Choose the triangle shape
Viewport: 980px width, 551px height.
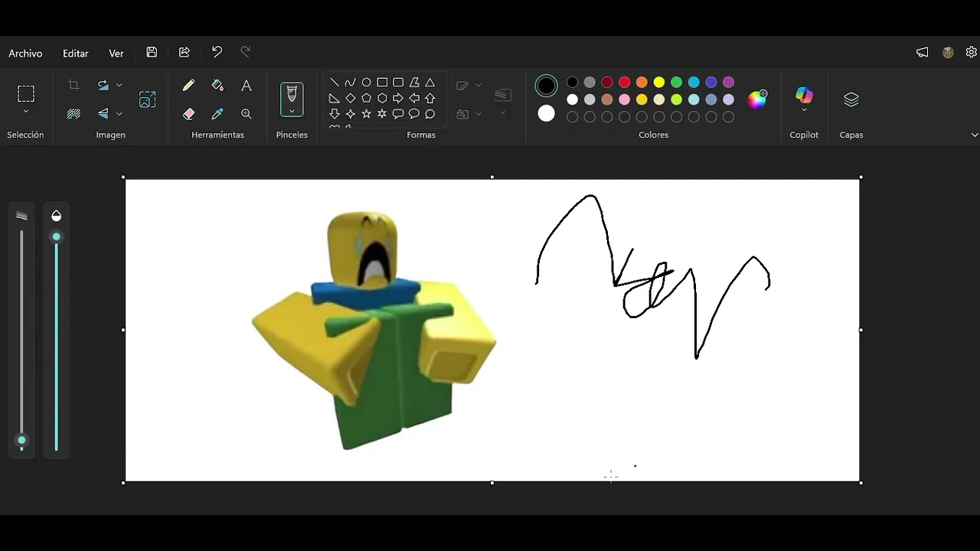(x=430, y=83)
